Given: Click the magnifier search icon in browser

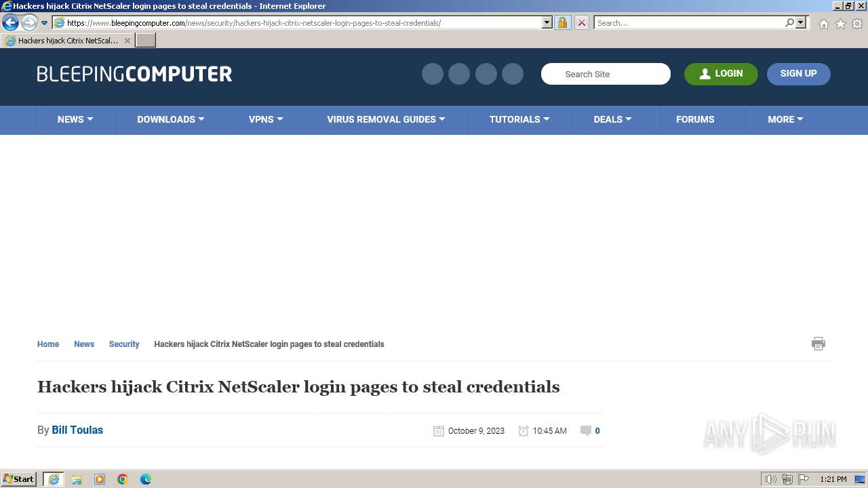Looking at the screenshot, I should point(789,22).
